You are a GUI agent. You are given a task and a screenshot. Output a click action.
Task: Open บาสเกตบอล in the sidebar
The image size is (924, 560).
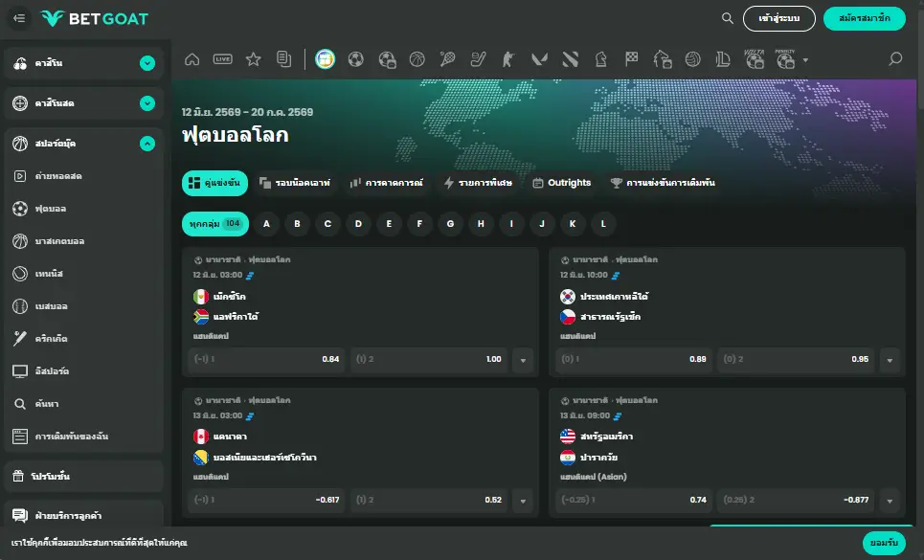[83, 241]
